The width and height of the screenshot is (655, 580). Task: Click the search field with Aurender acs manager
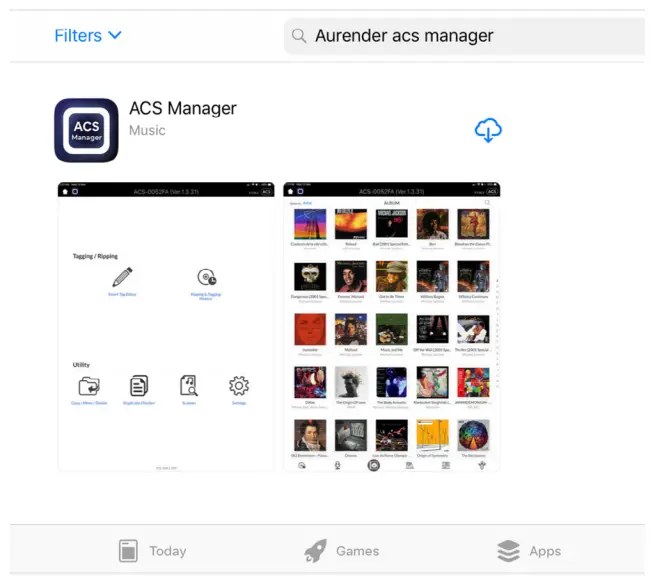(464, 36)
